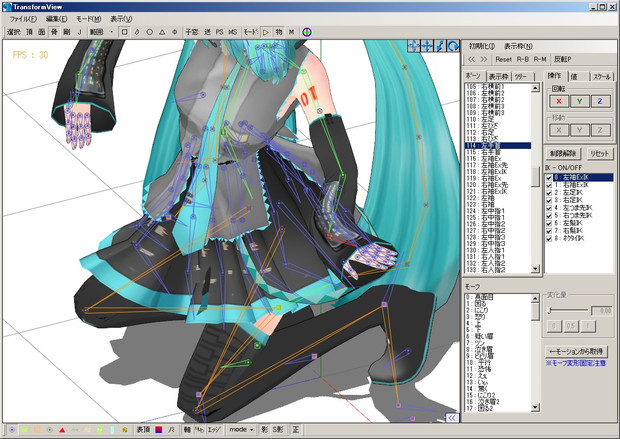This screenshot has width=620, height=439.
Task: Toggle the 軸 axis display button
Action: tap(187, 430)
